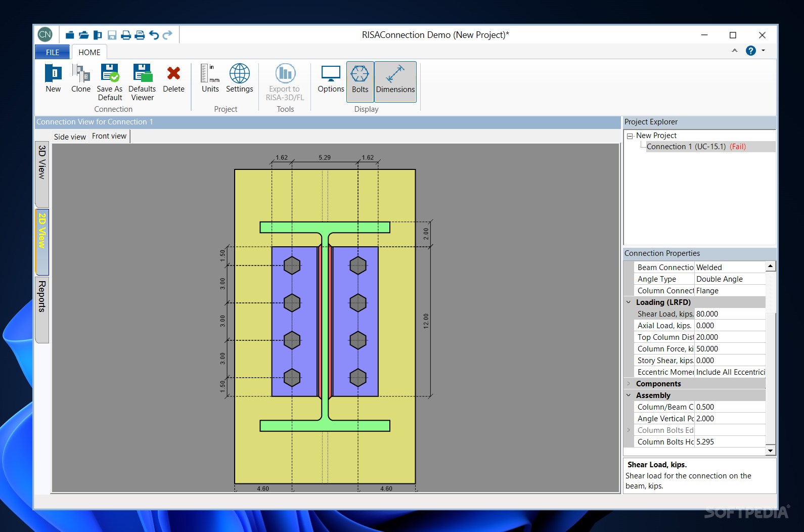
Task: Click the Project Explorer panel header
Action: (699, 122)
